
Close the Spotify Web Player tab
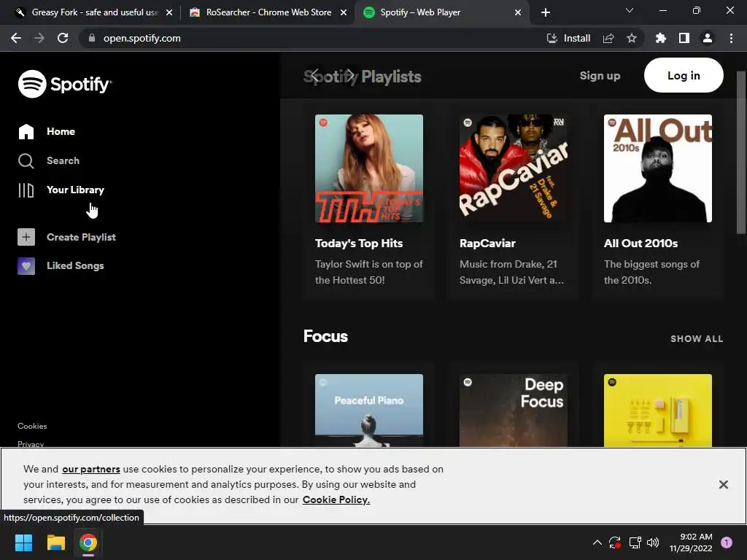click(x=518, y=12)
